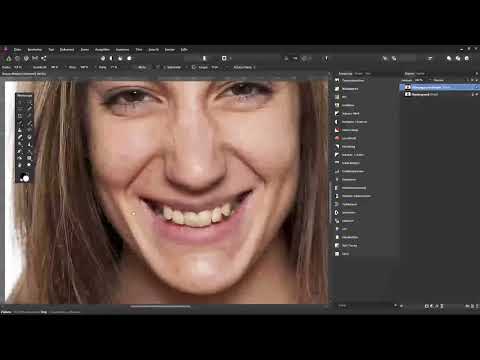Apply Auto Levels from the toolbar
Image resolution: width=480 pixels, height=360 pixels.
(103, 58)
